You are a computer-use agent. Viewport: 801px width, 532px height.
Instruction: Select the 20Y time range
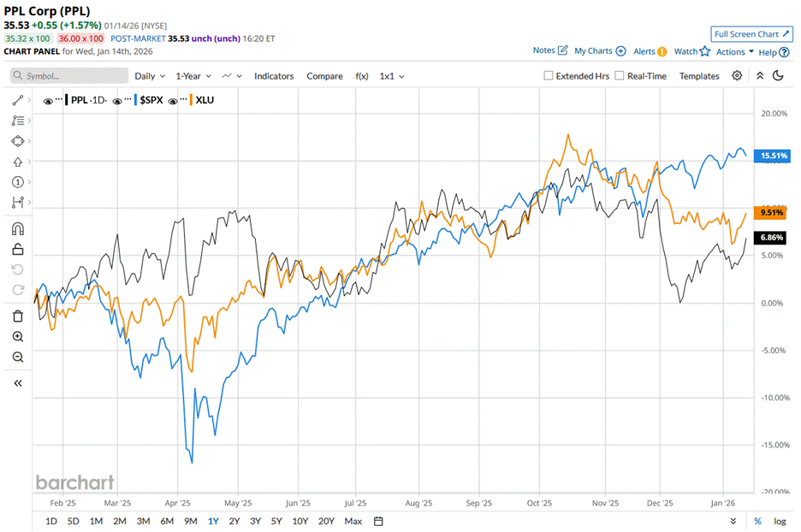click(326, 521)
